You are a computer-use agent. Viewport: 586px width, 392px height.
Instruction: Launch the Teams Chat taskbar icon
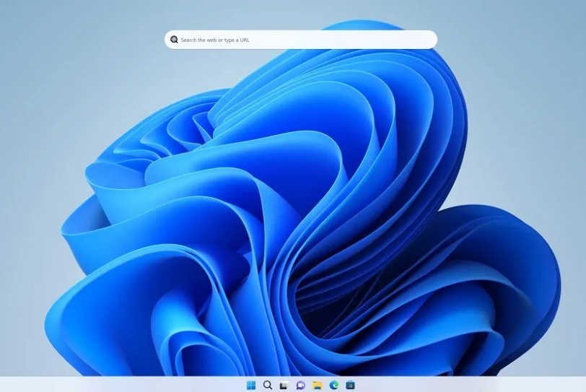[x=300, y=386]
